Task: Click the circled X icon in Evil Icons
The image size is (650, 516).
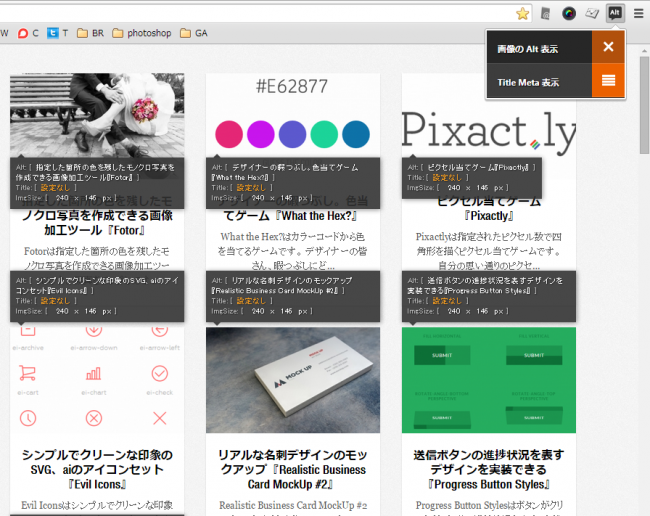Action: point(94,418)
